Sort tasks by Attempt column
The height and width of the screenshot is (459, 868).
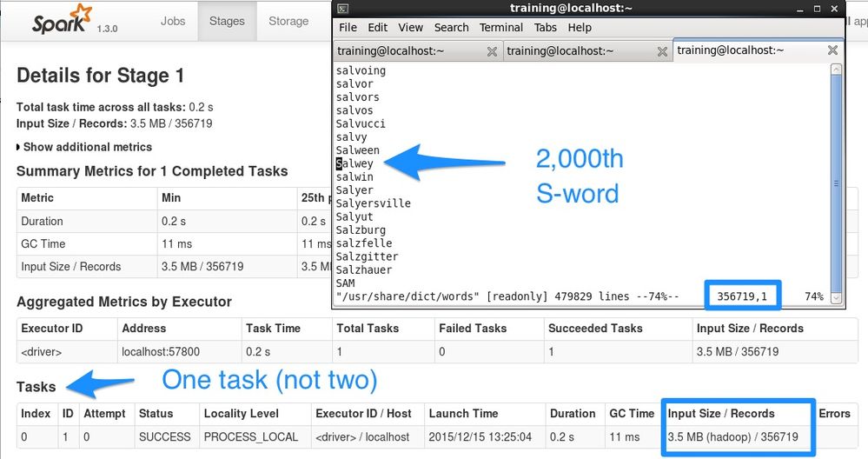tap(104, 414)
